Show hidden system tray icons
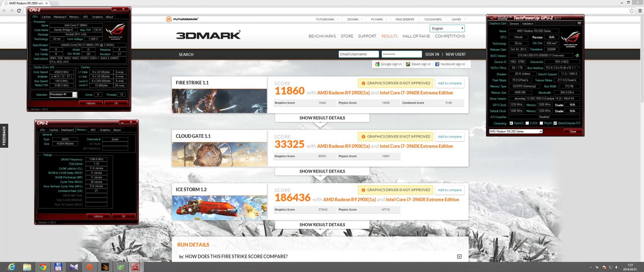Image resolution: width=644 pixels, height=272 pixels. 591,267
